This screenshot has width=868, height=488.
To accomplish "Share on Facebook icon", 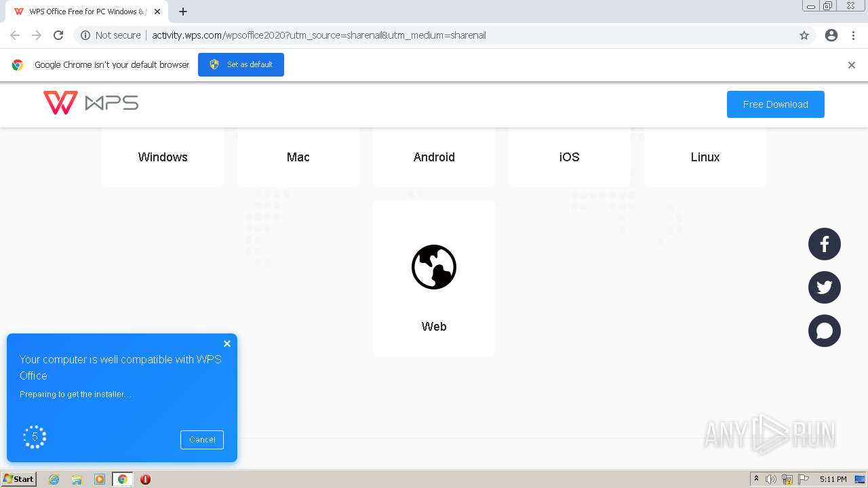I will pos(825,244).
